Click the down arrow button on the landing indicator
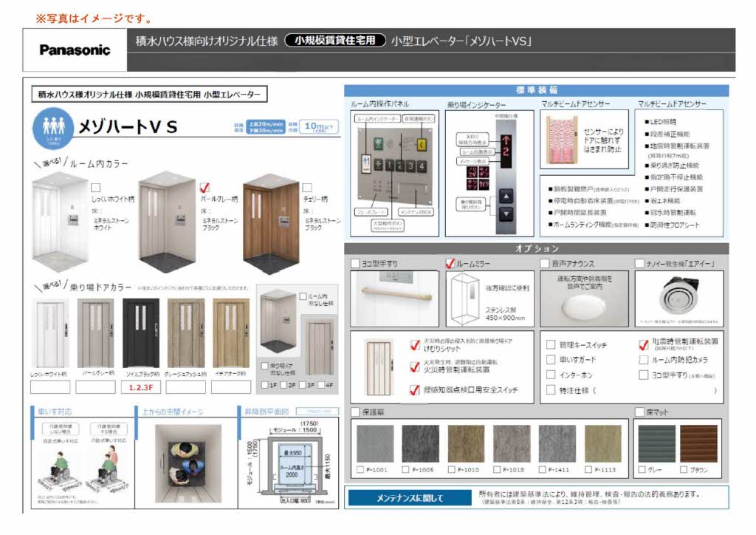Viewport: 756px width, 535px height. click(x=506, y=214)
